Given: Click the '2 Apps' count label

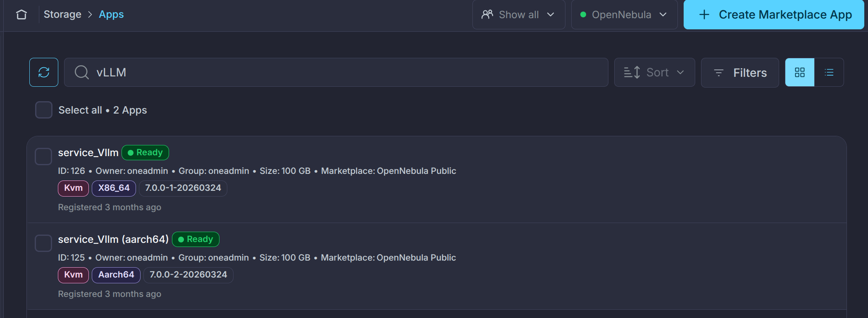Looking at the screenshot, I should pyautogui.click(x=130, y=110).
